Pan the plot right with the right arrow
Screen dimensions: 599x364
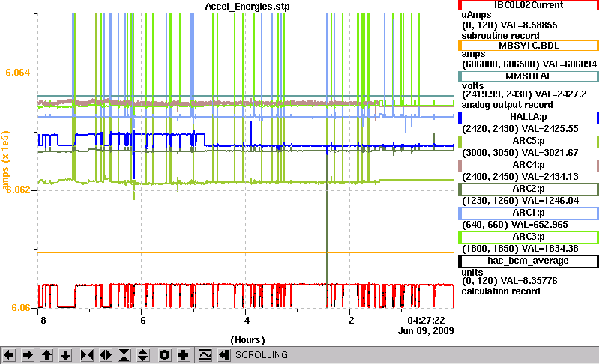pyautogui.click(x=28, y=355)
